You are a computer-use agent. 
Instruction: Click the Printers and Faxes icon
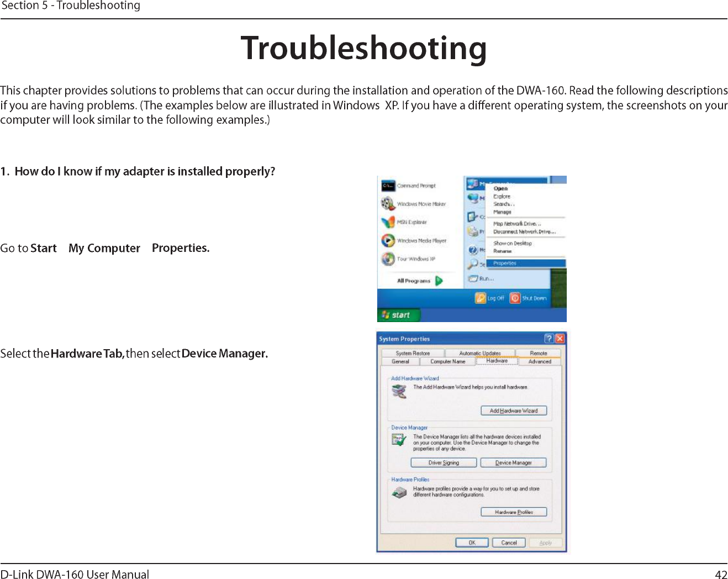[x=472, y=231]
